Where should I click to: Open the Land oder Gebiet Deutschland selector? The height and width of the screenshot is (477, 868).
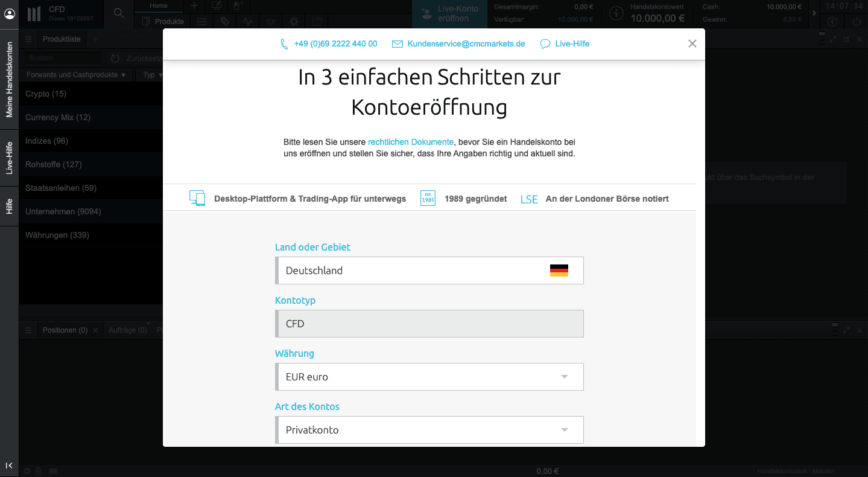(x=429, y=271)
